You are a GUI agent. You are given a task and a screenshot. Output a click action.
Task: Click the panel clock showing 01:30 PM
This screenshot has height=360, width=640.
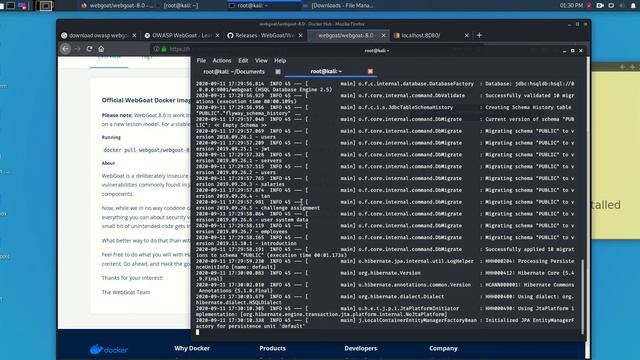(x=571, y=6)
